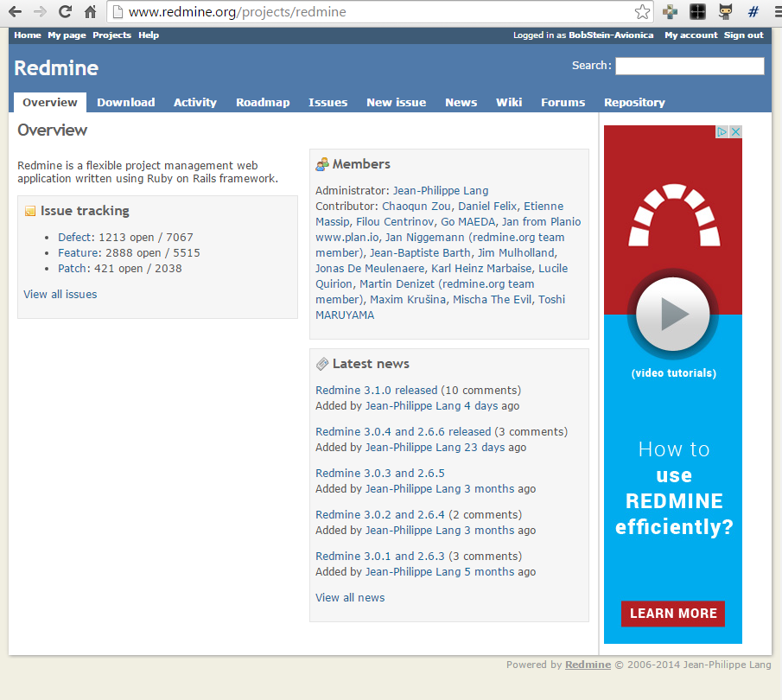Click the hash symbol extension icon
The image size is (782, 700).
tap(753, 12)
